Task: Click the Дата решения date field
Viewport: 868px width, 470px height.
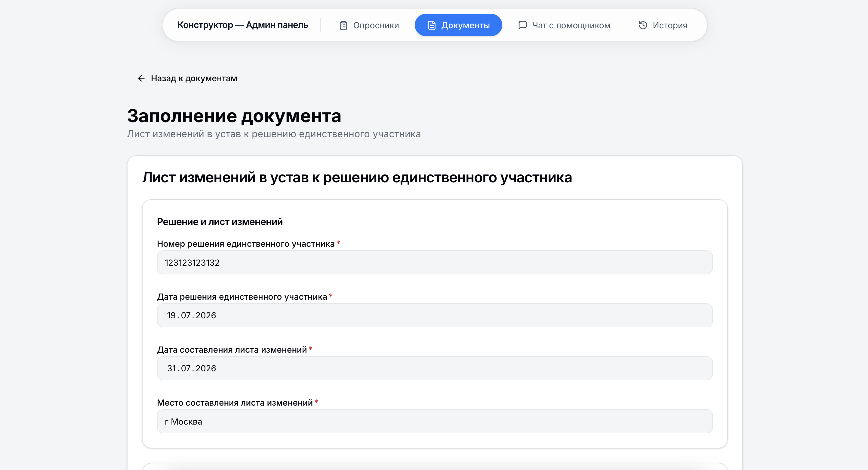Action: coord(435,315)
